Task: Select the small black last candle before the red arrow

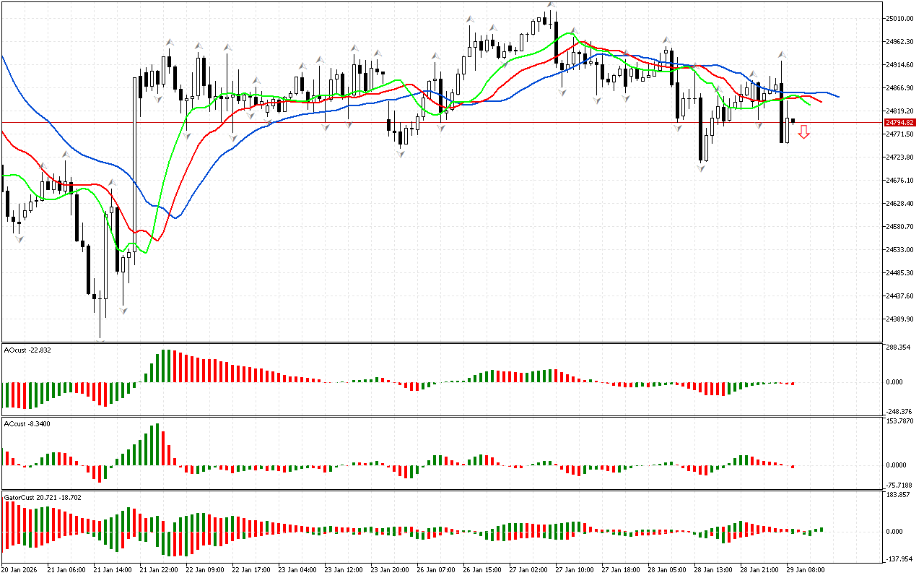Action: coord(793,121)
